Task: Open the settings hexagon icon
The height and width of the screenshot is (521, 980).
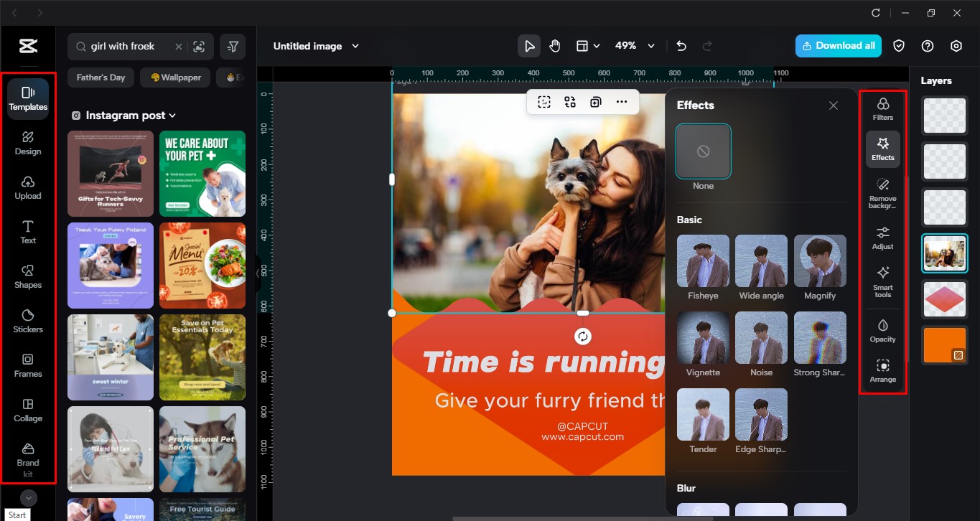Action: [956, 46]
